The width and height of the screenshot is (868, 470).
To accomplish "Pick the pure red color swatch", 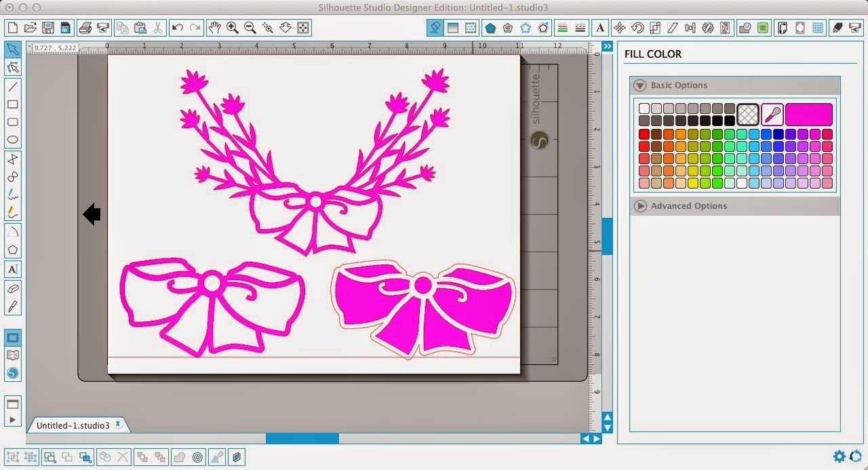I will [x=644, y=134].
